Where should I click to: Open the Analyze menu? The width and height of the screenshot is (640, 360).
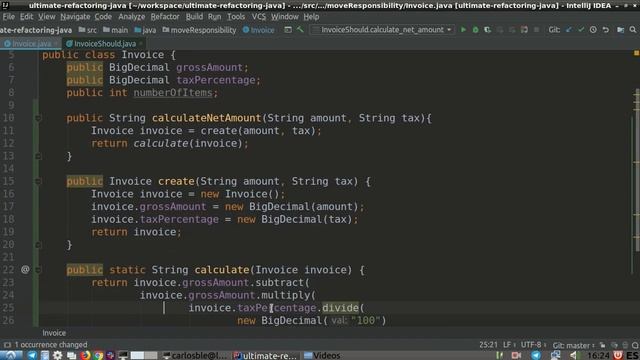click(x=131, y=17)
